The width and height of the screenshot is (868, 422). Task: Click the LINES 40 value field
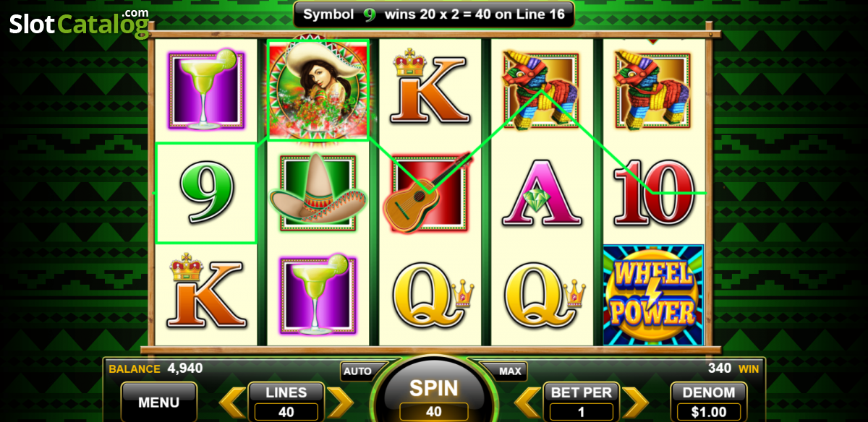coord(286,412)
